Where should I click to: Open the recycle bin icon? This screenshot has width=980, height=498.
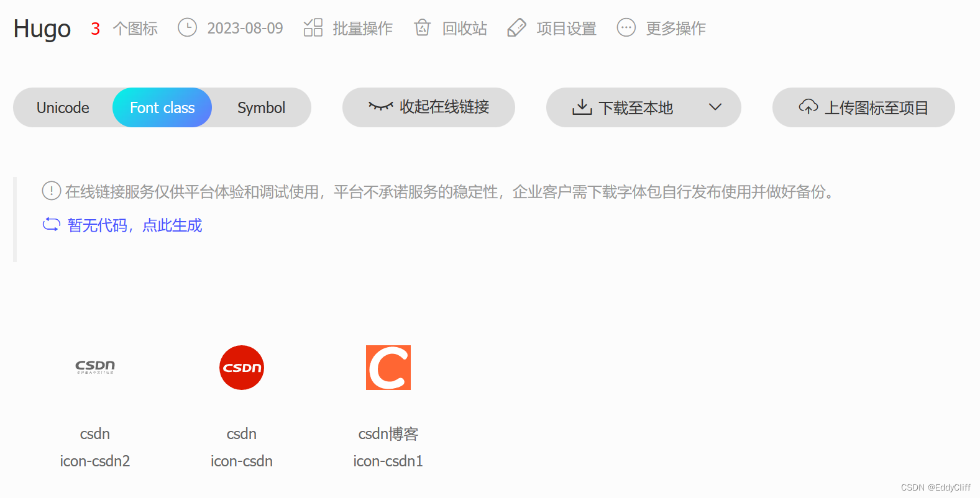423,27
